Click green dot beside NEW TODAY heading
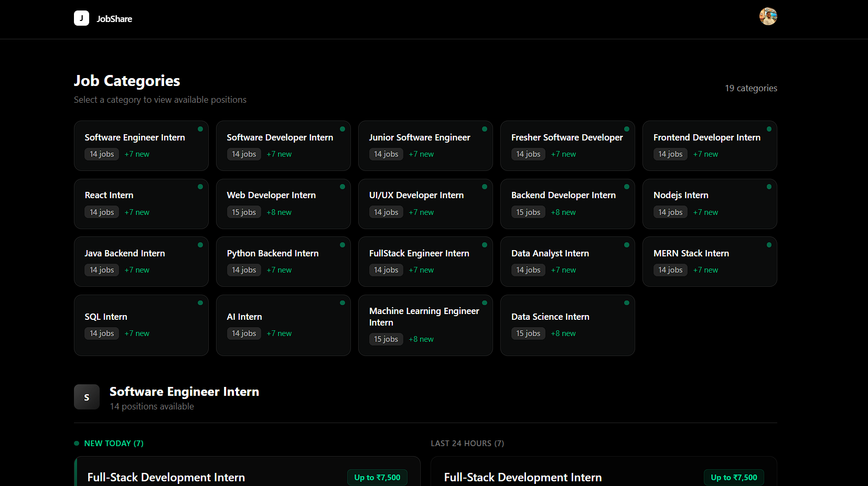The height and width of the screenshot is (486, 868). 77,444
